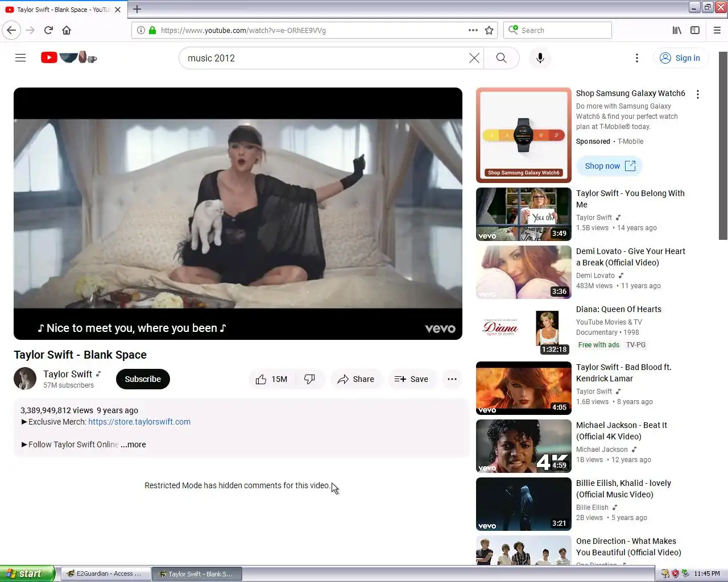Image resolution: width=728 pixels, height=582 pixels.
Task: Focus the Firefox Search field
Action: point(557,30)
